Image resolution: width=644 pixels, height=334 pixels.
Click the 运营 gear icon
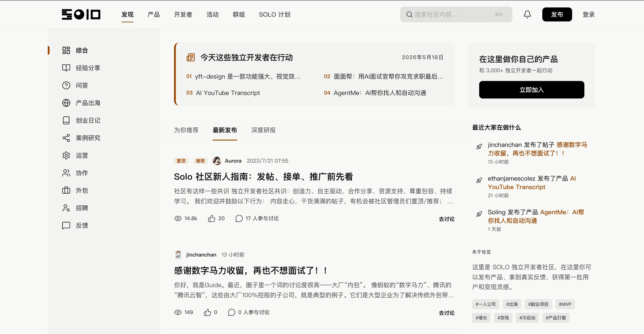[x=66, y=155]
